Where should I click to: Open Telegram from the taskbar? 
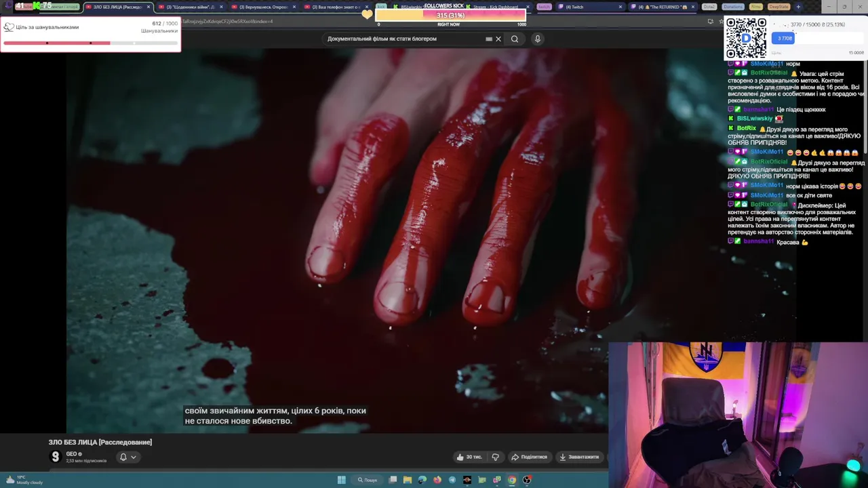[x=452, y=480]
